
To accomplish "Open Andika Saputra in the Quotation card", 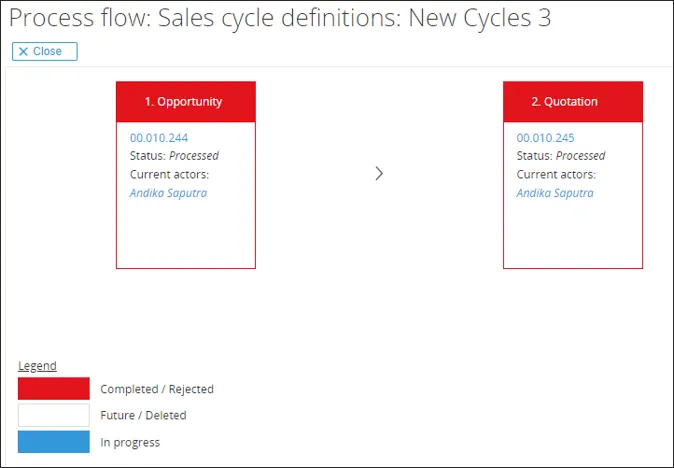I will [555, 193].
